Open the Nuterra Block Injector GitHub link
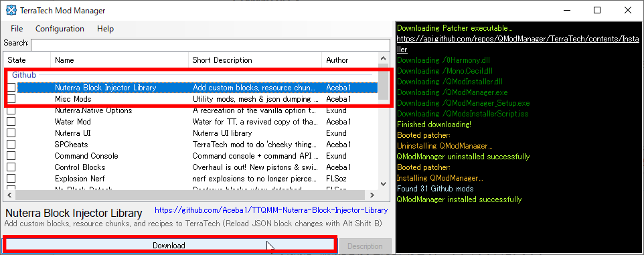 click(x=271, y=210)
